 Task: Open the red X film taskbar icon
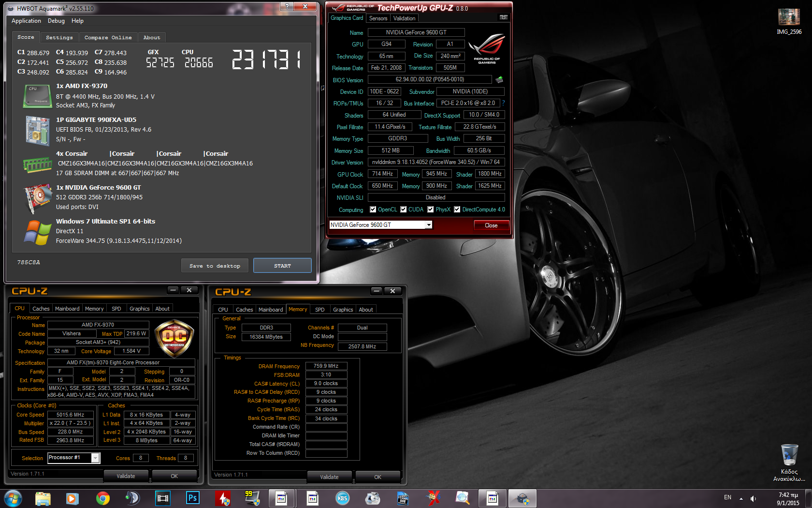[433, 498]
